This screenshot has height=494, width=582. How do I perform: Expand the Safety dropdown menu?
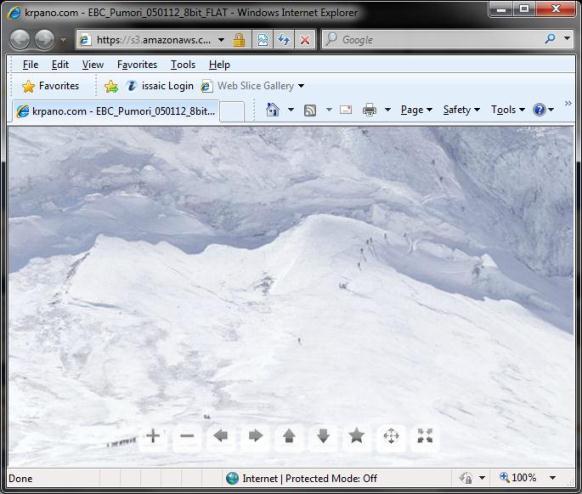(461, 110)
